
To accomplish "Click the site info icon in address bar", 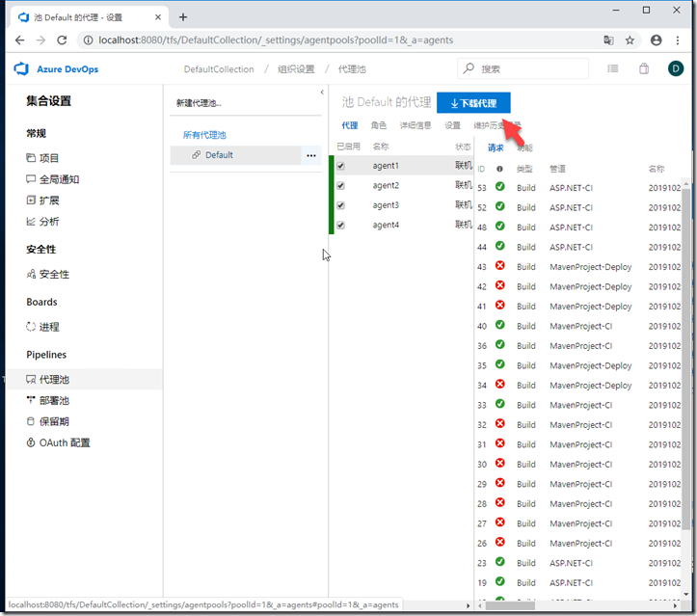I will click(x=88, y=40).
